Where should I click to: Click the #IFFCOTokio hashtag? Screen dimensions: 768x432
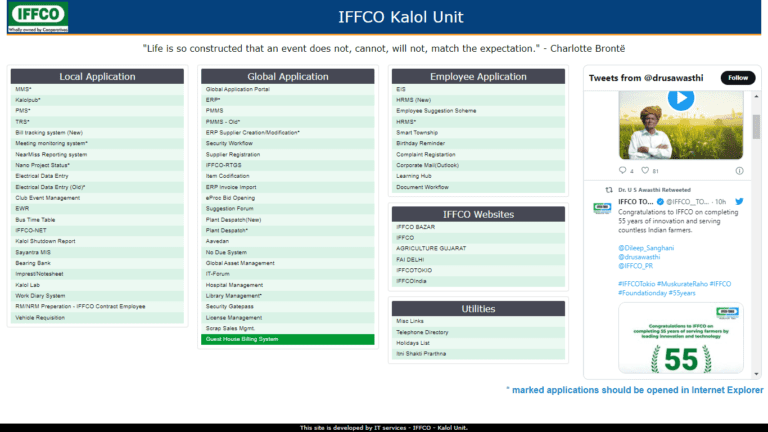(x=636, y=284)
